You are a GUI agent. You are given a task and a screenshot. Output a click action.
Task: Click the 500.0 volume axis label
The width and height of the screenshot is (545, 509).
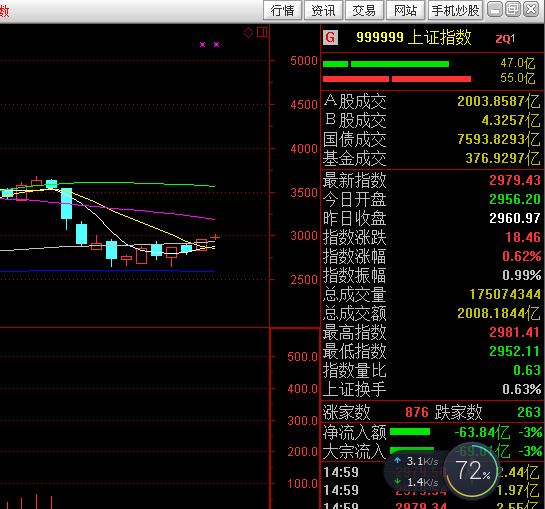click(x=302, y=357)
